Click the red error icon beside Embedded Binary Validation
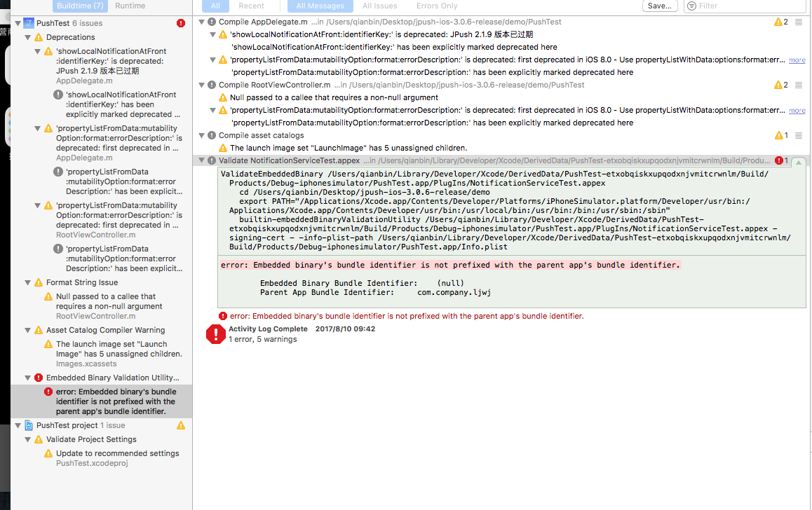The height and width of the screenshot is (510, 812). point(39,378)
